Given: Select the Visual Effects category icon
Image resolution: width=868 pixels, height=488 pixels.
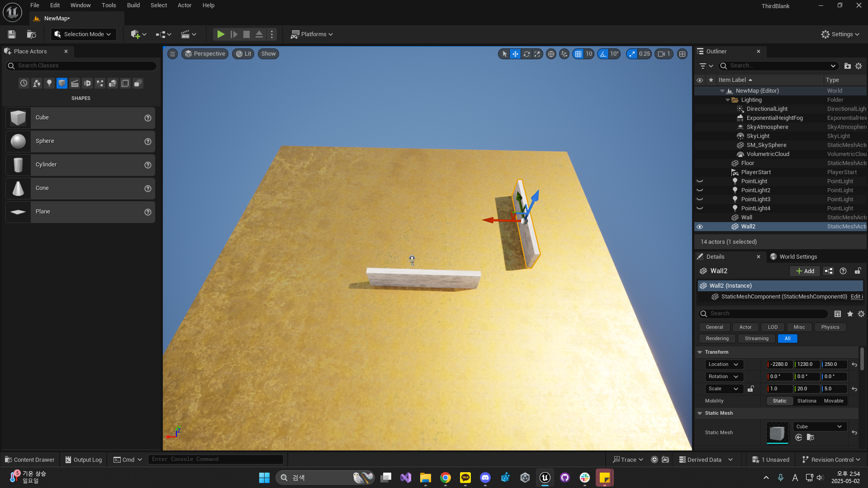Looking at the screenshot, I should (100, 83).
